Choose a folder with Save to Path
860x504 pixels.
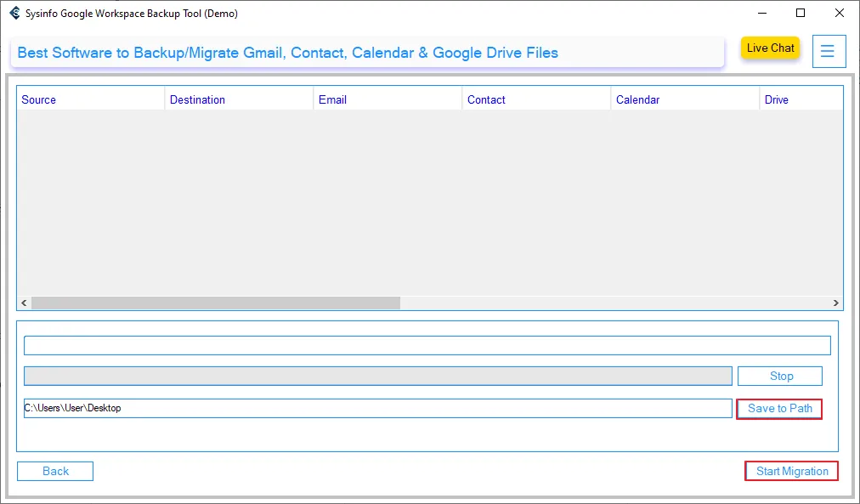[779, 409]
